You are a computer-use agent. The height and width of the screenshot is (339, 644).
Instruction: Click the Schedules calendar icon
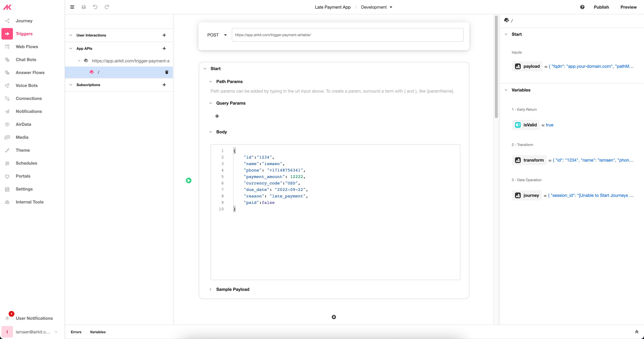point(7,163)
